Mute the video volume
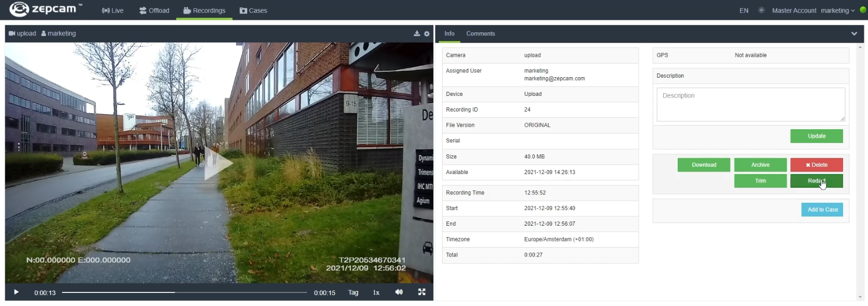This screenshot has height=306, width=868. 399,292
